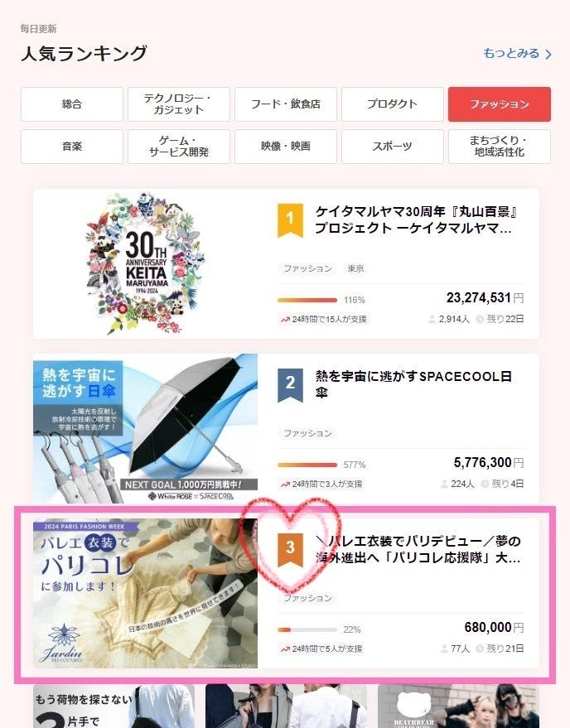Switch to the 総合 ranking tab
Image resolution: width=570 pixels, height=728 pixels.
point(72,104)
